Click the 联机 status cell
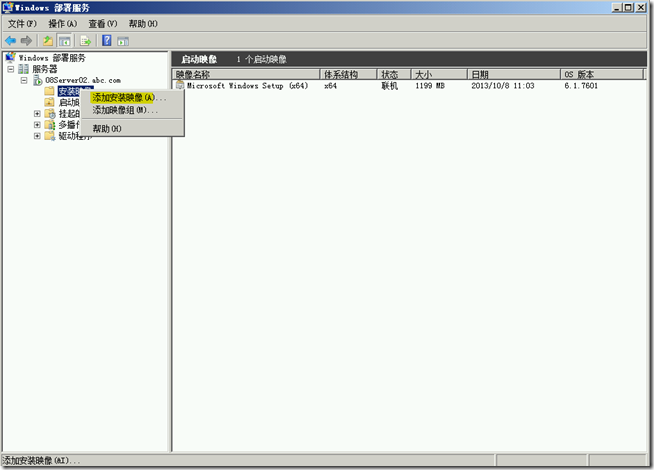Viewport: 654px width, 470px height. pyautogui.click(x=390, y=85)
